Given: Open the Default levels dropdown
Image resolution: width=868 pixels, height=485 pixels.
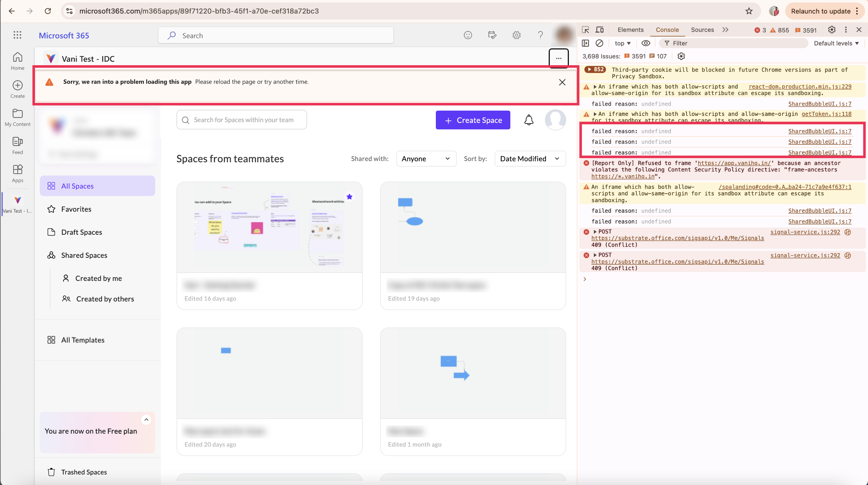Looking at the screenshot, I should pyautogui.click(x=836, y=43).
